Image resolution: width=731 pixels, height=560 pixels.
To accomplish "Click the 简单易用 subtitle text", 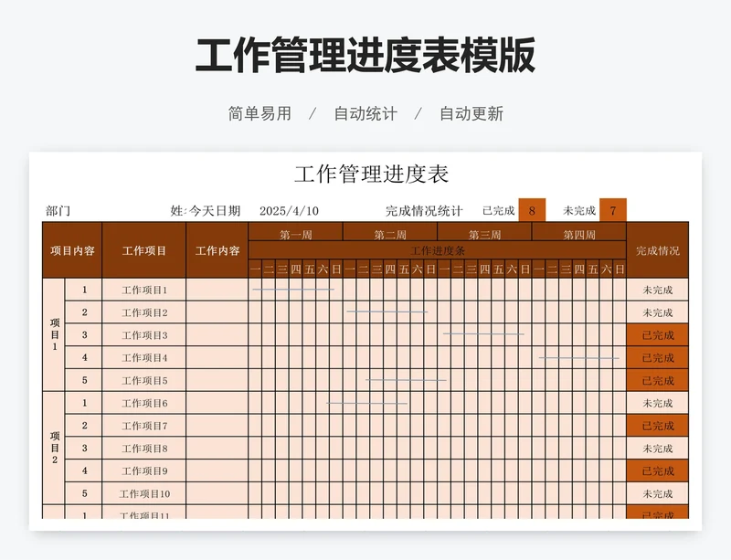I will 260,113.
